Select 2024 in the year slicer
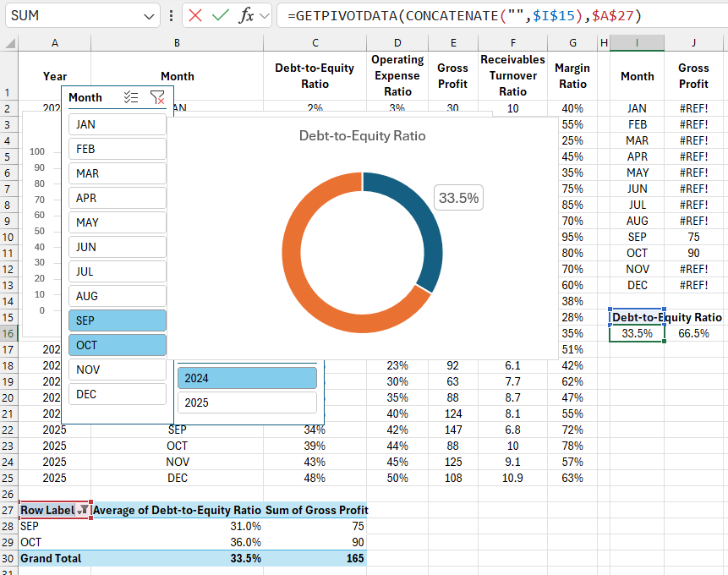Screen dimensions: 728x575 point(246,377)
